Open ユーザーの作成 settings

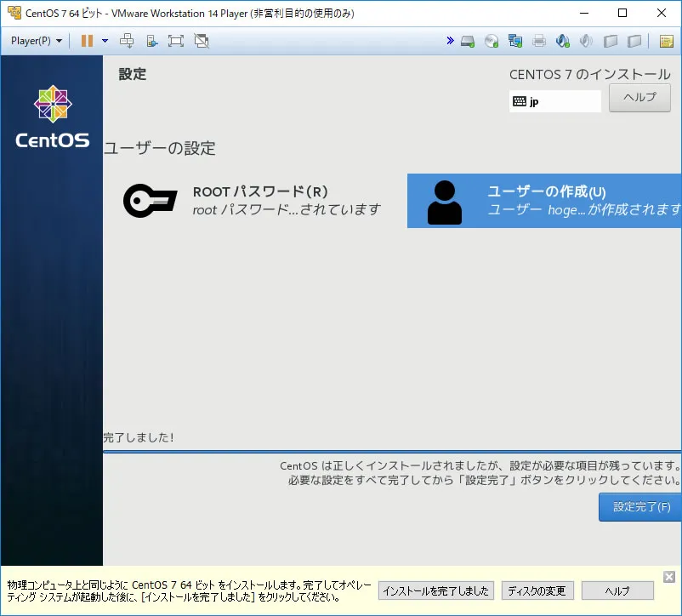pyautogui.click(x=544, y=201)
